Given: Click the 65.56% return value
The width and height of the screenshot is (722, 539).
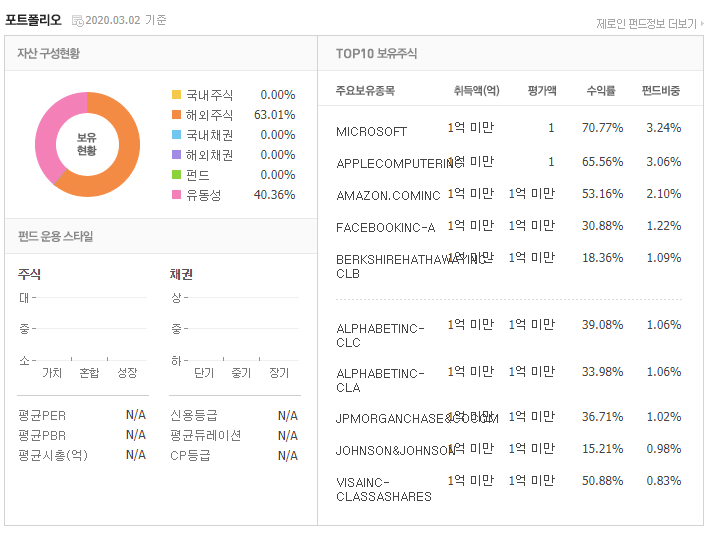Looking at the screenshot, I should point(602,162).
